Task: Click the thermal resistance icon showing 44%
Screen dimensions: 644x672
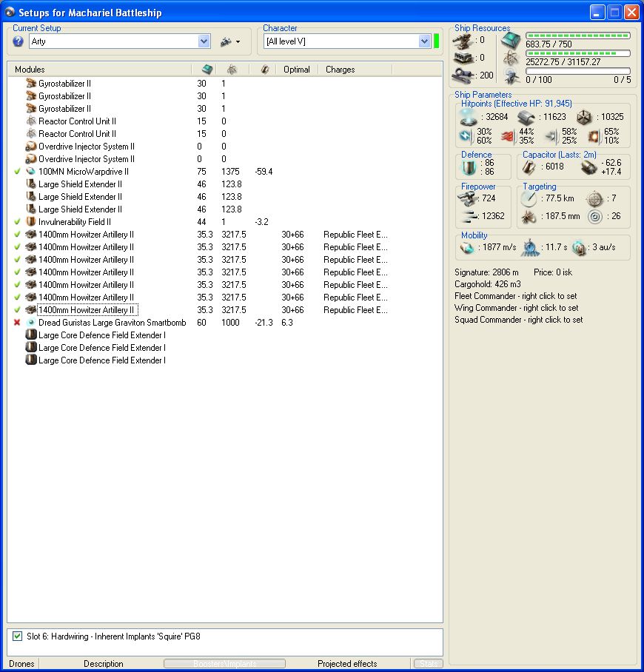Action: 508,136
